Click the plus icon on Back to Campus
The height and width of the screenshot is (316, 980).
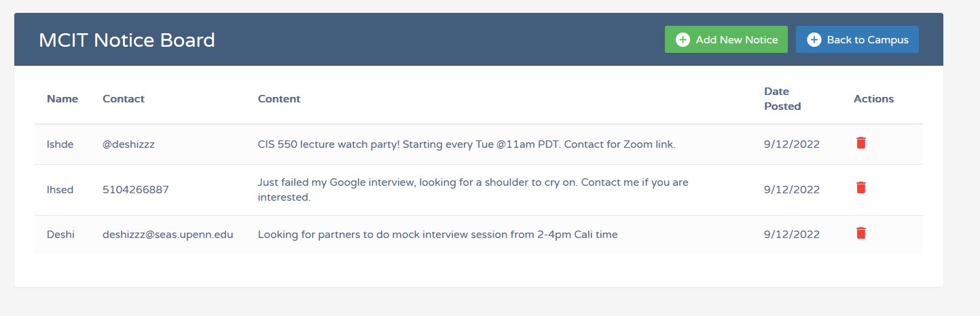click(814, 40)
